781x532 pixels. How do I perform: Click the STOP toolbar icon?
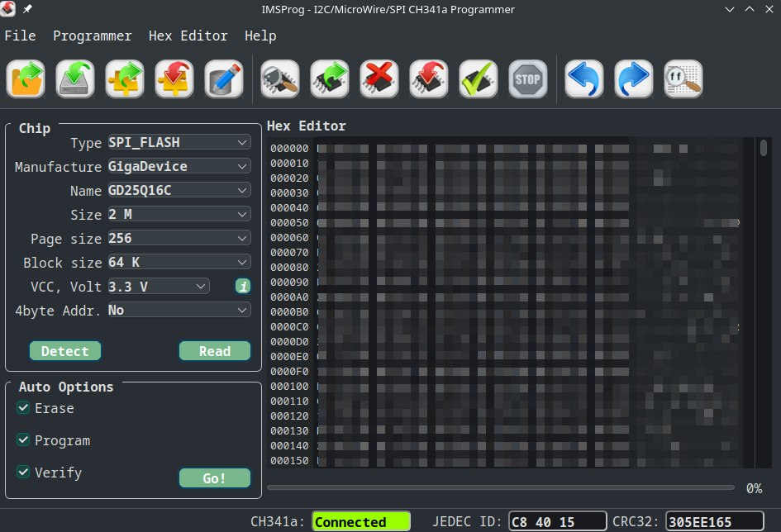(528, 78)
